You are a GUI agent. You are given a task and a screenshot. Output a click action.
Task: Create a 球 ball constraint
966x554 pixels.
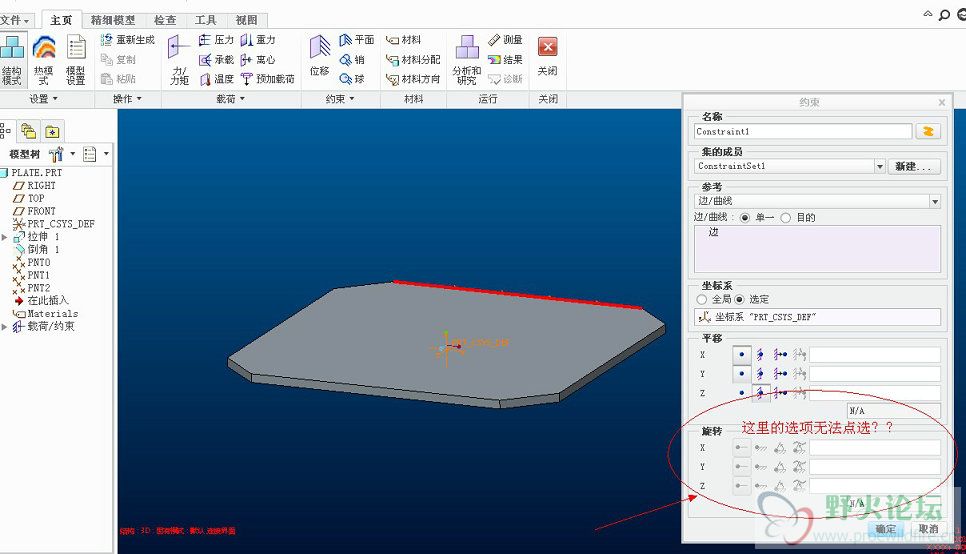[352, 79]
